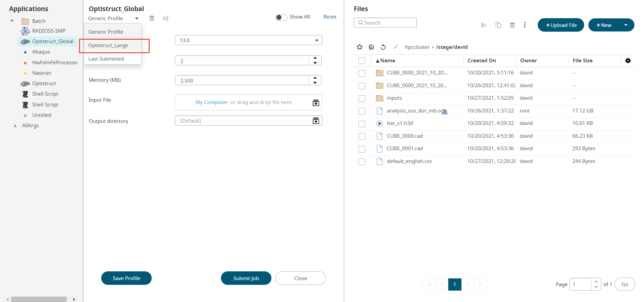Screen dimensions: 644x302
Task: Open the more options kebab menu
Action: (525, 25)
